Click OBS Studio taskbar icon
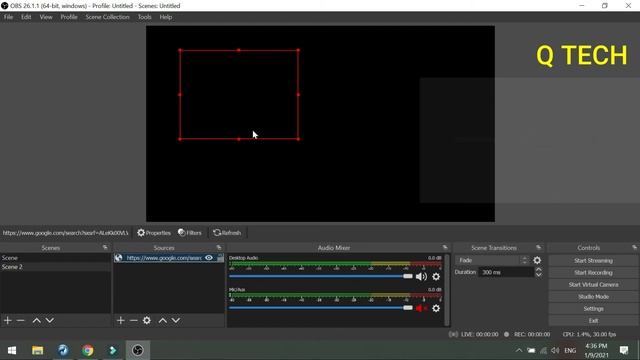This screenshot has height=360, width=640. [138, 350]
